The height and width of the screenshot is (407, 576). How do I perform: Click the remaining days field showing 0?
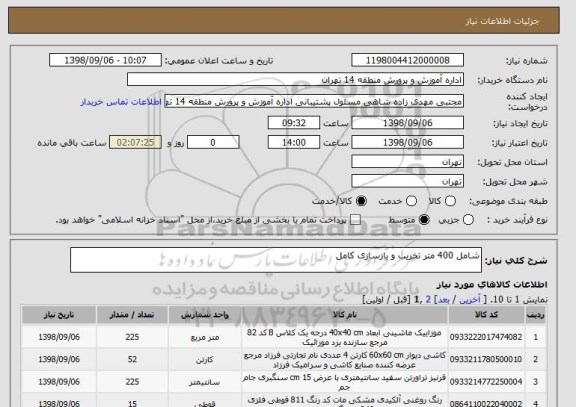[x=213, y=142]
